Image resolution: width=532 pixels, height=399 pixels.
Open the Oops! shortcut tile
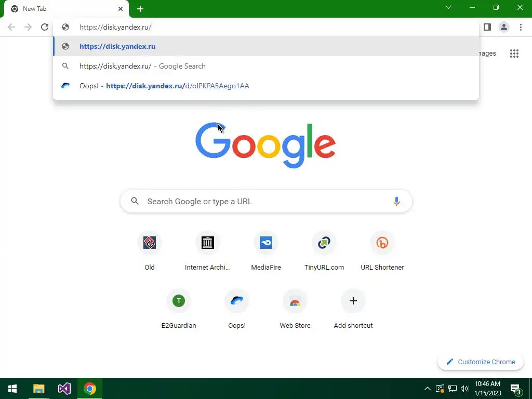point(237,309)
